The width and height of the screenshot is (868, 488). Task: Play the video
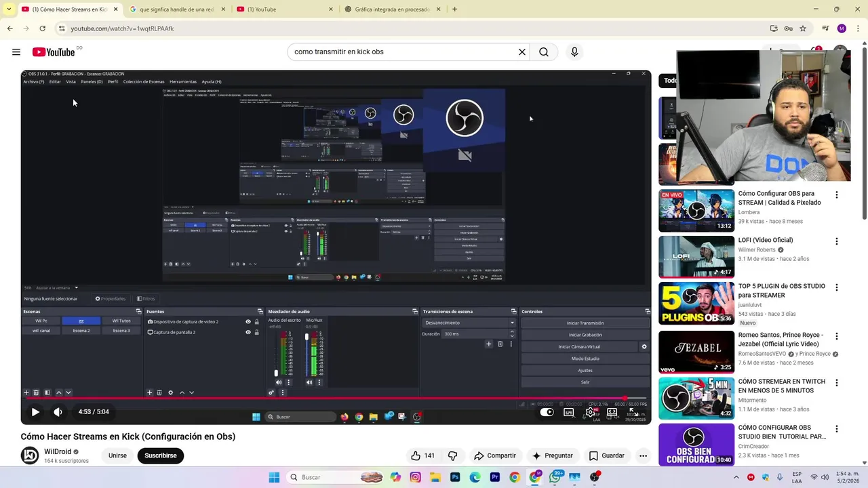(35, 412)
